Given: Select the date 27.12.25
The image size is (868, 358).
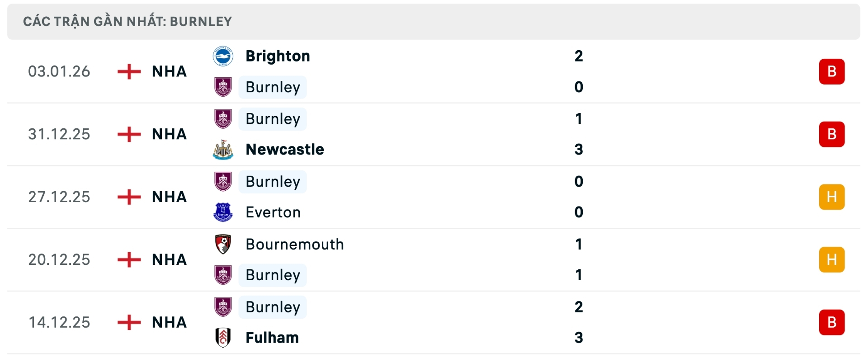Looking at the screenshot, I should coord(59,197).
